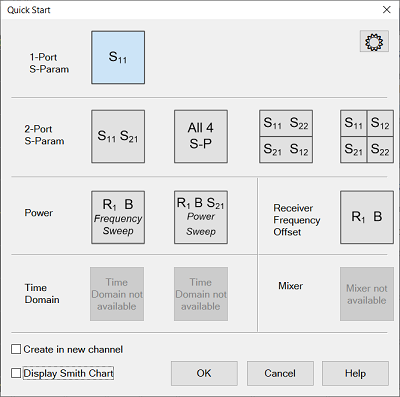
Task: Click the Receiver Frequency Offset label
Action: pos(297,220)
